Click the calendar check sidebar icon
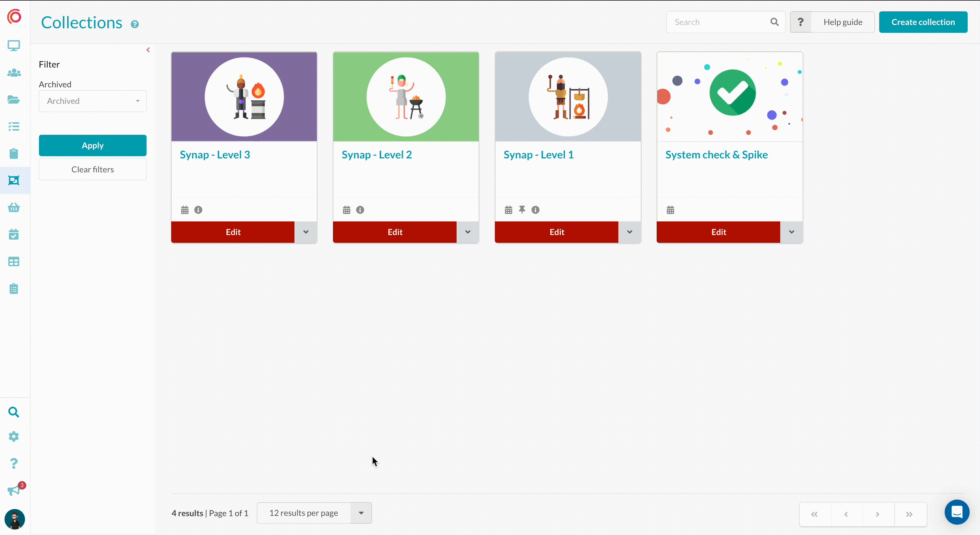 click(x=14, y=235)
